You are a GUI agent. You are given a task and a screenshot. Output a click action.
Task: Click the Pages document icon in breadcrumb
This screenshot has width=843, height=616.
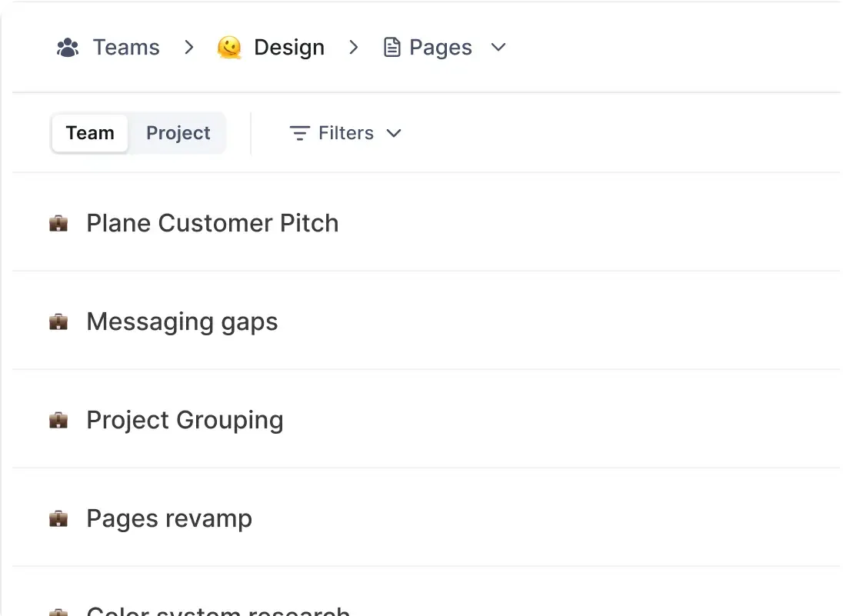click(393, 47)
